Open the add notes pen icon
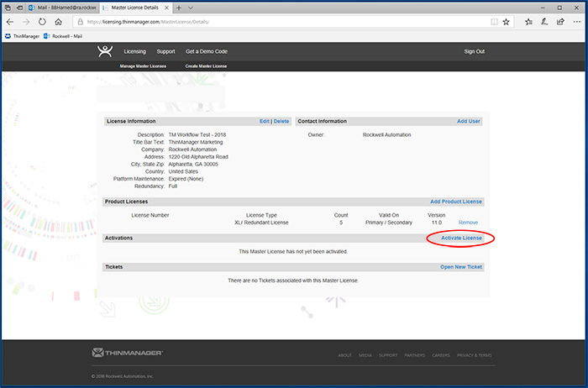 544,22
